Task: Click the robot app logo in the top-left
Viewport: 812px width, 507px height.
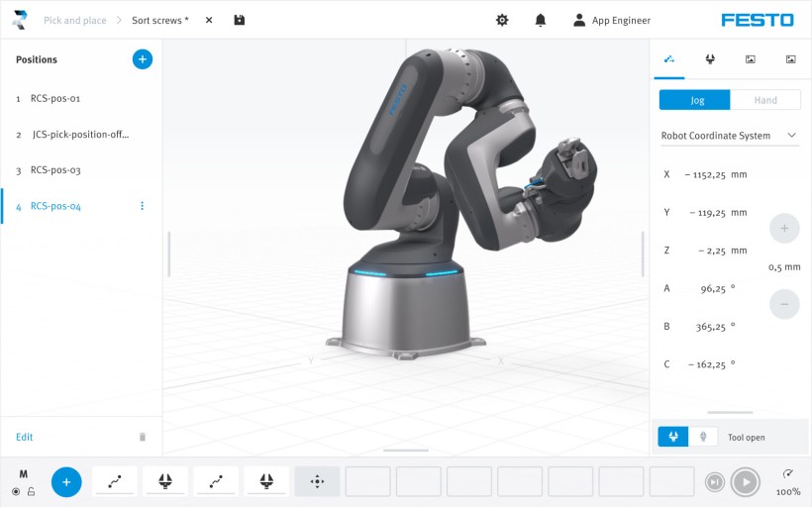Action: pyautogui.click(x=20, y=20)
